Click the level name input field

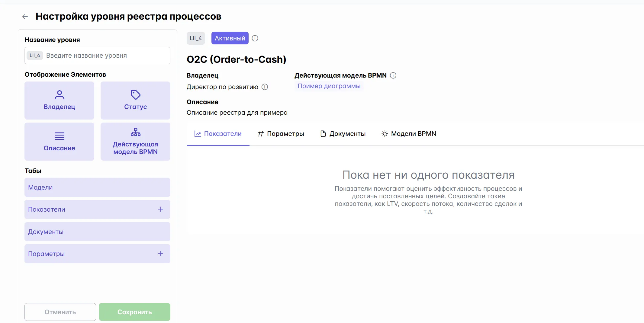(106, 56)
